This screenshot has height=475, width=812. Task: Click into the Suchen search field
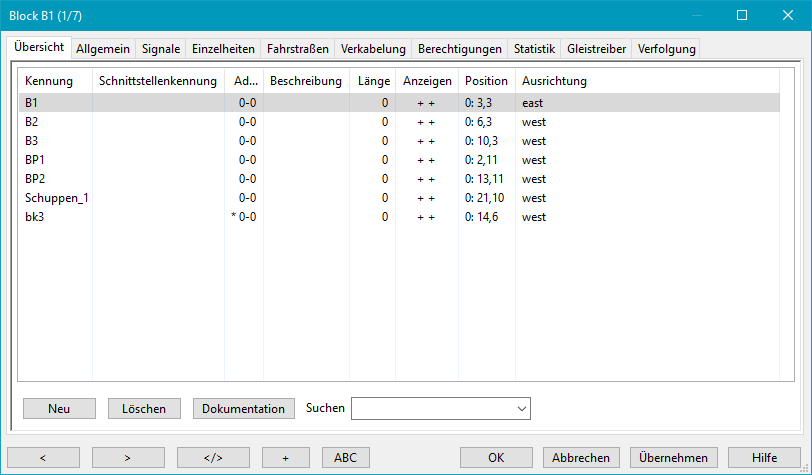coord(432,408)
